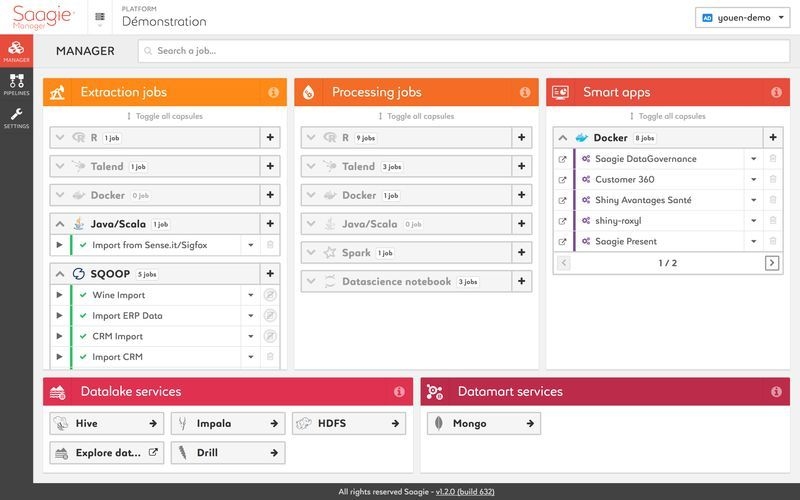Toggle all capsules in Processing jobs
Screen dimensions: 800x500
[416, 116]
